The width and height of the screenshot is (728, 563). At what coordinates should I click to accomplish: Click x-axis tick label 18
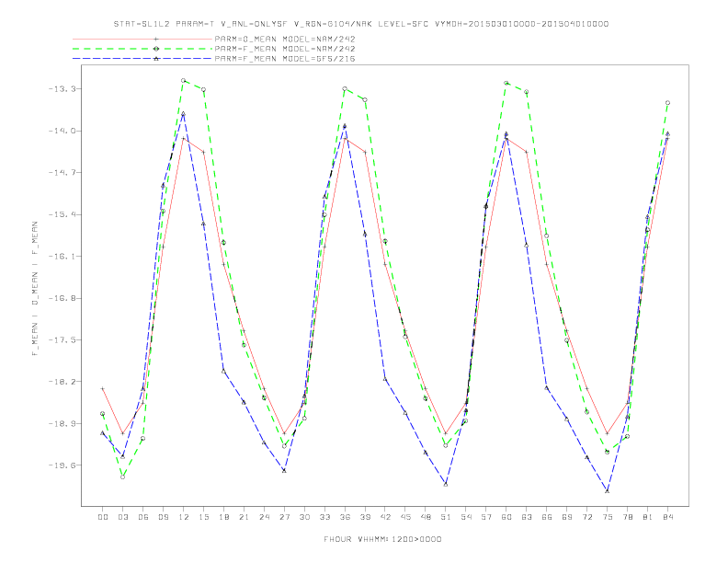(223, 517)
